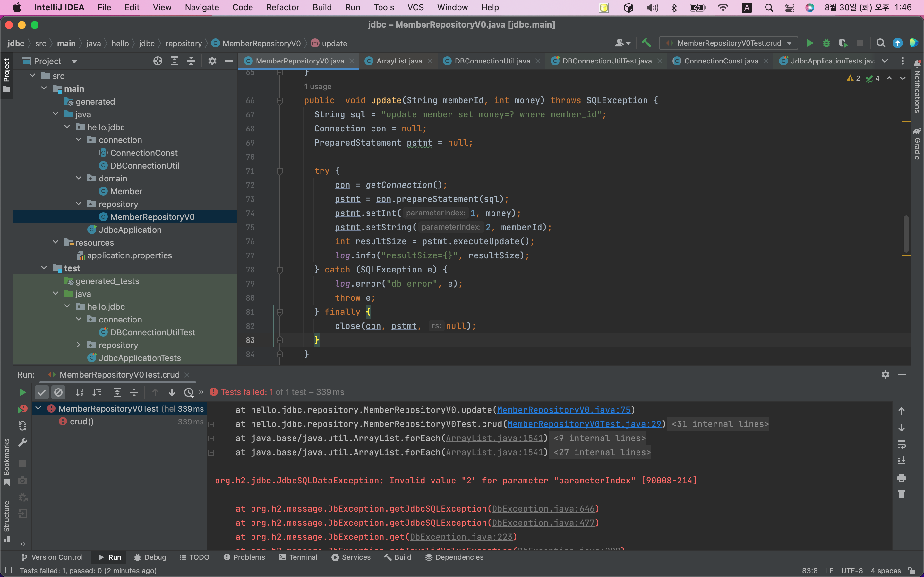Click the Debug button in toolbar

[x=827, y=43]
